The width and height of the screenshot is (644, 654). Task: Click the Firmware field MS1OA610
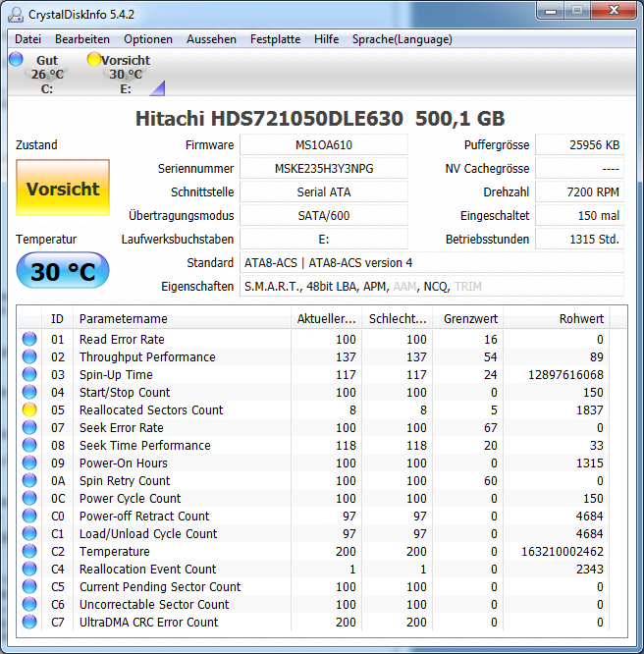coord(324,144)
